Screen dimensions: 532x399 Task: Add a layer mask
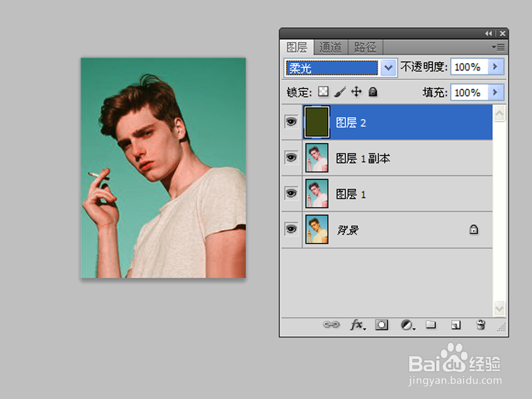(381, 325)
